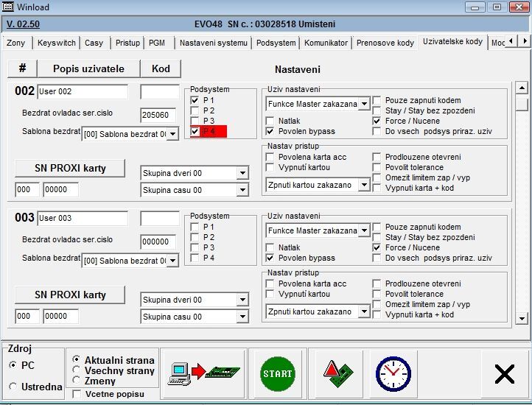Click the User 003 name field
The width and height of the screenshot is (532, 405).
pyautogui.click(x=82, y=219)
